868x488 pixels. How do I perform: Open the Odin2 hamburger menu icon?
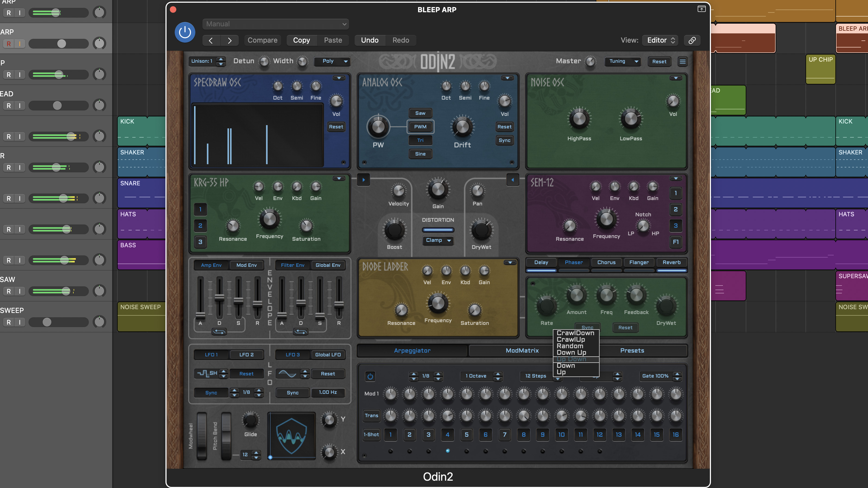point(682,61)
